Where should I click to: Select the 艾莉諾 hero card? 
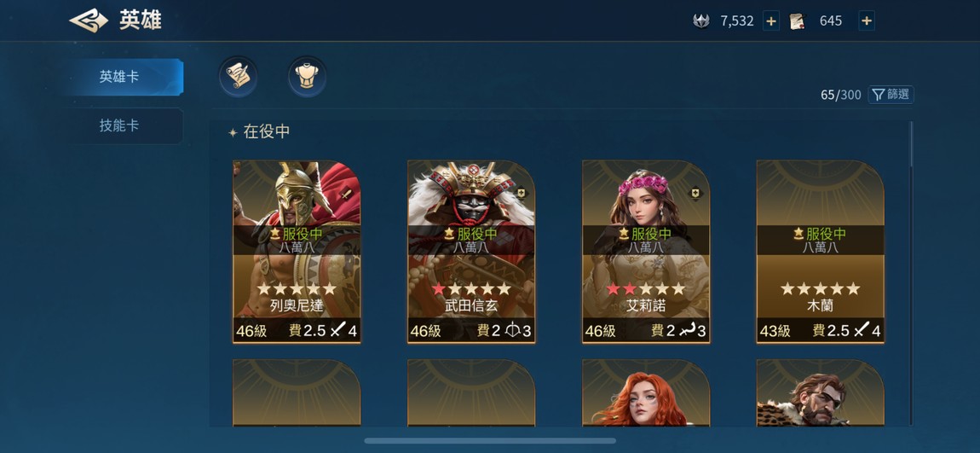[x=646, y=252]
